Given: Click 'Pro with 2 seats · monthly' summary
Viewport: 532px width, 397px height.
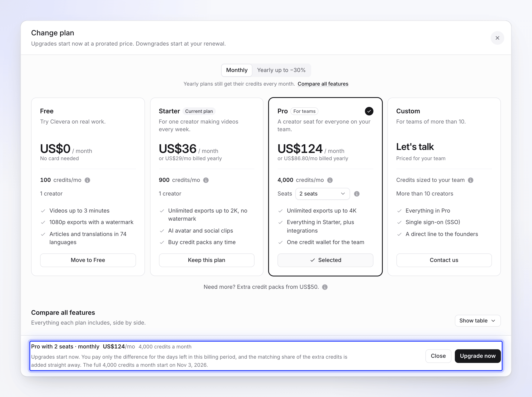Looking at the screenshot, I should tap(65, 347).
